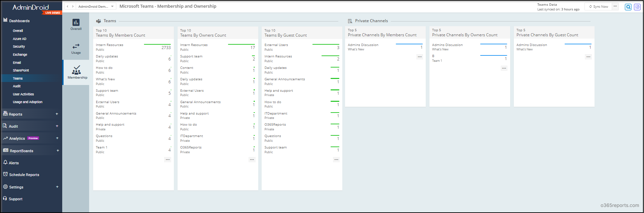The width and height of the screenshot is (644, 213).
Task: Open more options on Teams By Owners Count card
Action: pyautogui.click(x=252, y=160)
